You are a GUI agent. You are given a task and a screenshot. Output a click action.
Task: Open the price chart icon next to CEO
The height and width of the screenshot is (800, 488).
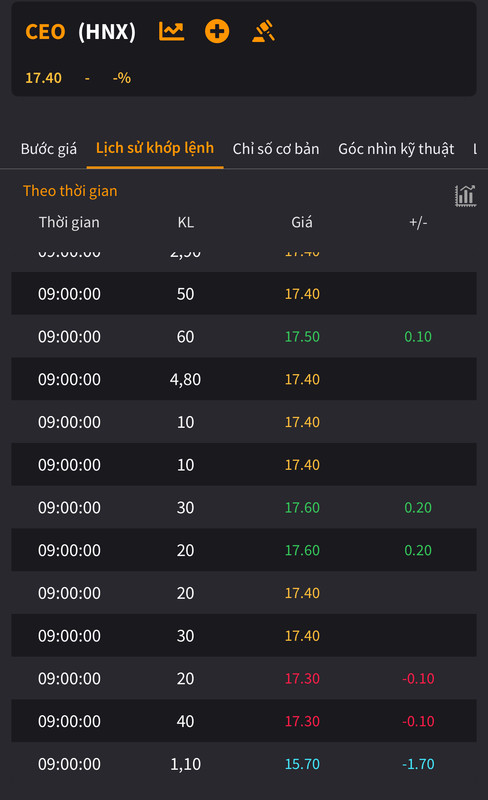pyautogui.click(x=172, y=32)
